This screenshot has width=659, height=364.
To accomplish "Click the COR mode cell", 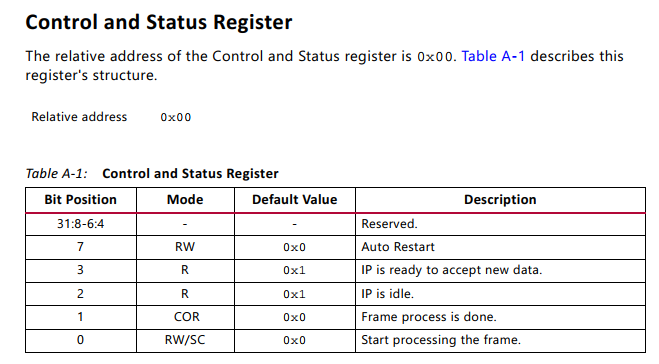I will click(x=185, y=317).
